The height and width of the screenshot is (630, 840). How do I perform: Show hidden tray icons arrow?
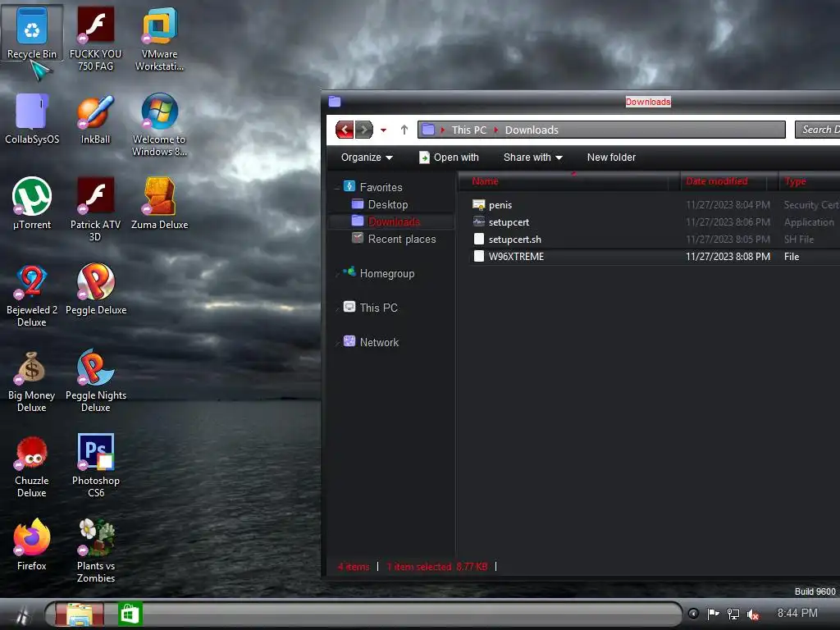(x=693, y=614)
